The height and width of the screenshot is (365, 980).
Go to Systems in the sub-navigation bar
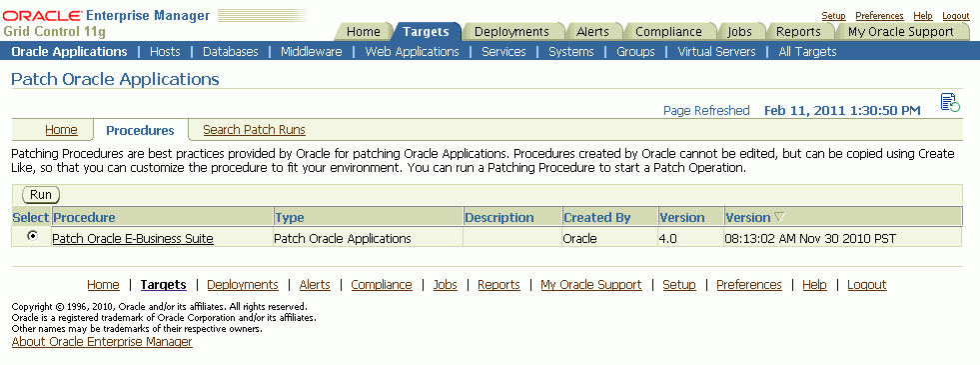[x=571, y=51]
